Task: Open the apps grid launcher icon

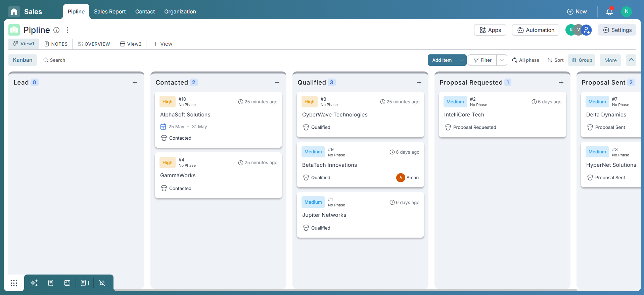Action: pos(14,283)
